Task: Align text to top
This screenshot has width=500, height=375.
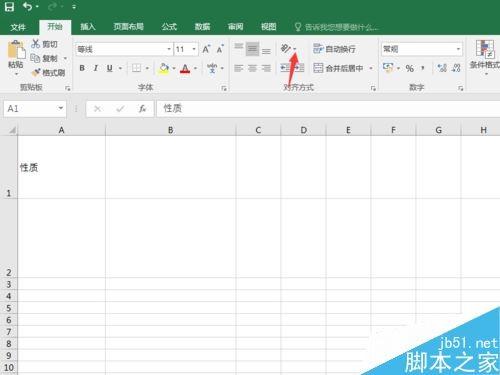Action: [x=239, y=48]
